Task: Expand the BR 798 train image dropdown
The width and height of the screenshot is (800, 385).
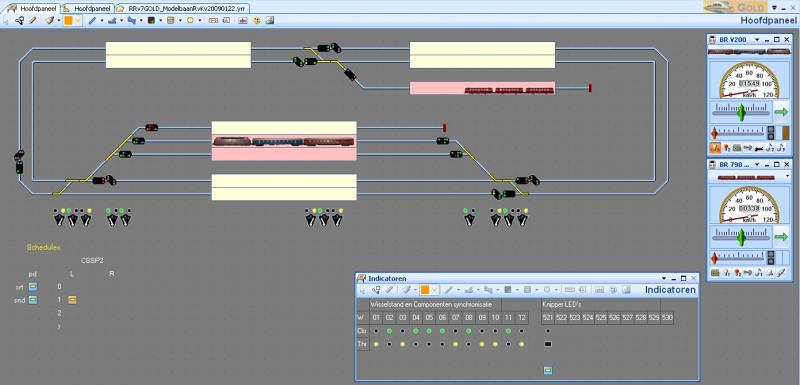Action: click(x=788, y=176)
